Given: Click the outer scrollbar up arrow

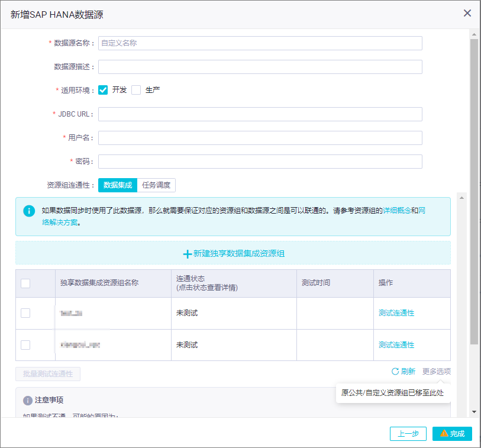Looking at the screenshot, I should [x=474, y=34].
